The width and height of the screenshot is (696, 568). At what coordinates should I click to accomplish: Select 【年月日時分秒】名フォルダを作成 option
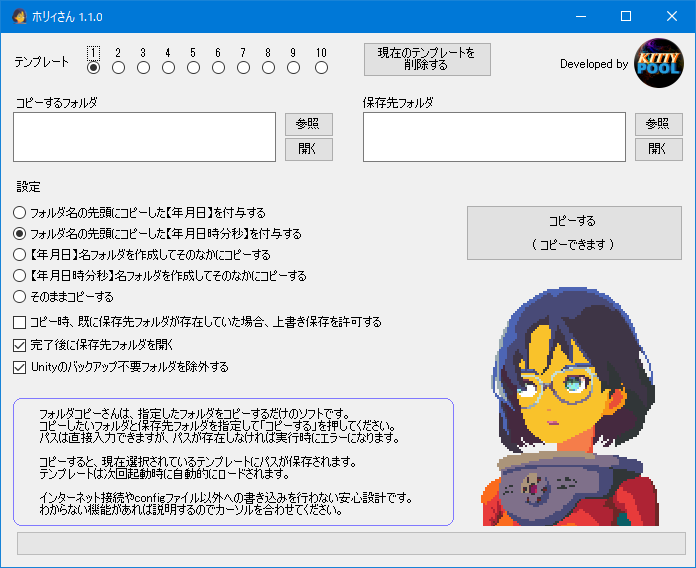pyautogui.click(x=160, y=276)
